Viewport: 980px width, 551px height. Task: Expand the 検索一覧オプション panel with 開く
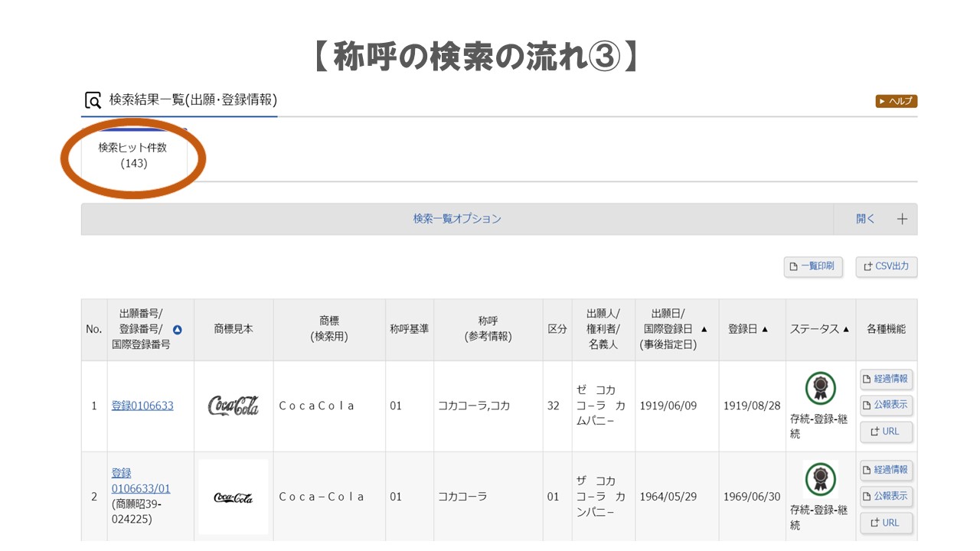pos(865,219)
